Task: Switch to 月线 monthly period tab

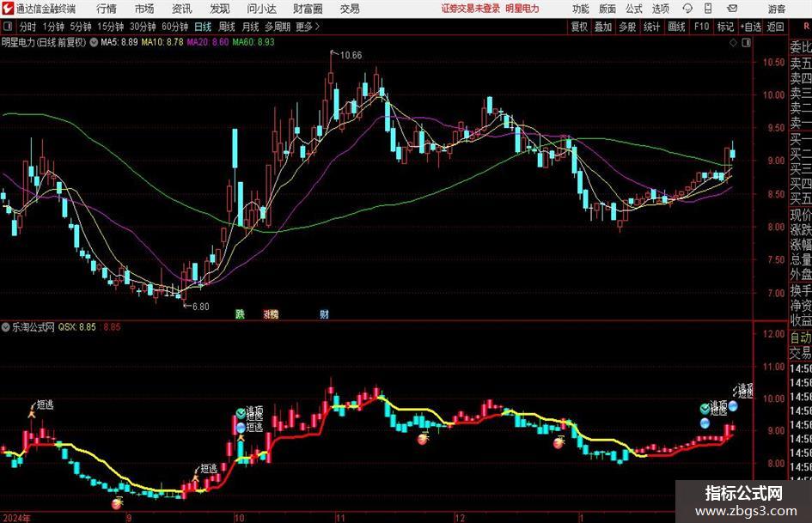Action: (x=250, y=27)
